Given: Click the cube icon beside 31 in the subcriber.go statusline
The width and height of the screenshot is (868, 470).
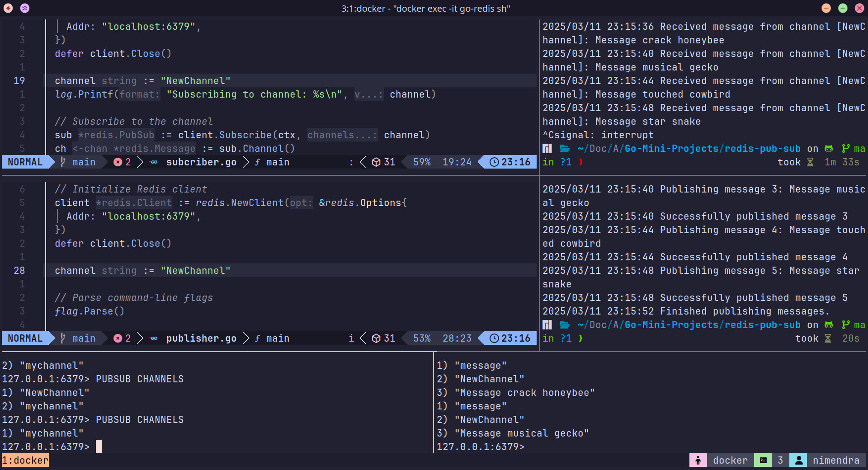Looking at the screenshot, I should [x=376, y=162].
